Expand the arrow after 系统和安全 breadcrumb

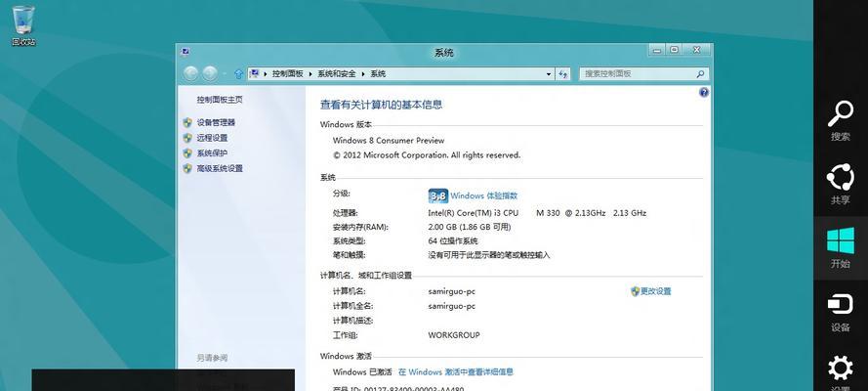(363, 73)
